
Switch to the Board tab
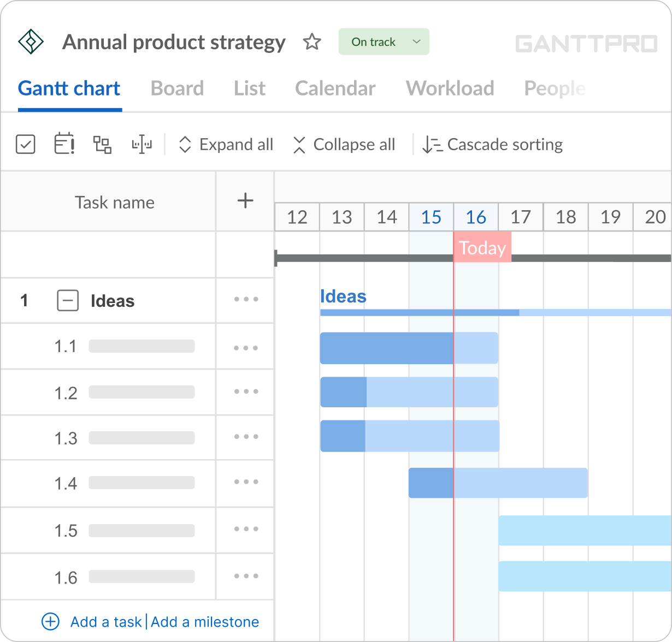(x=177, y=88)
